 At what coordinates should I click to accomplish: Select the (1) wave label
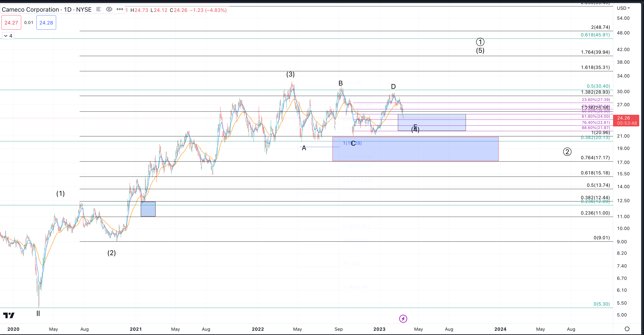pyautogui.click(x=60, y=193)
